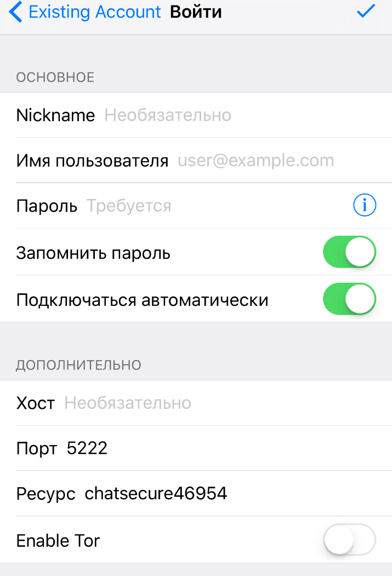The height and width of the screenshot is (576, 392).
Task: Edit the Ресурс value chatsecure46954
Action: click(x=156, y=493)
